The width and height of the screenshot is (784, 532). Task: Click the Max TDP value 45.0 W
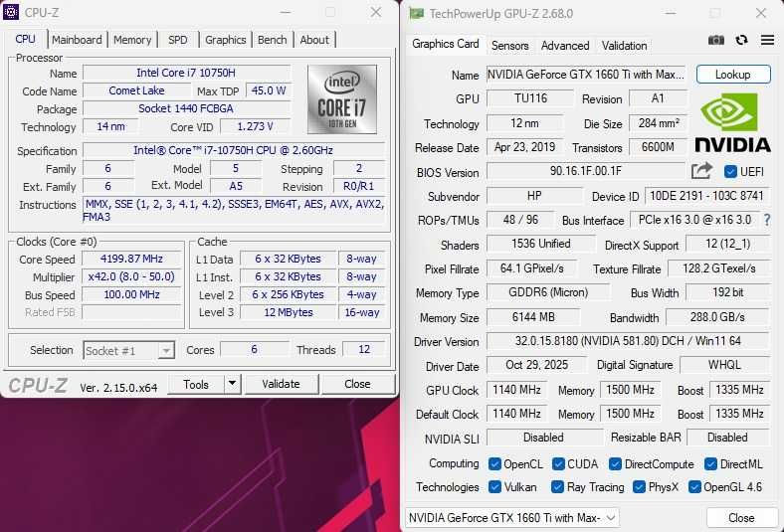tap(268, 90)
